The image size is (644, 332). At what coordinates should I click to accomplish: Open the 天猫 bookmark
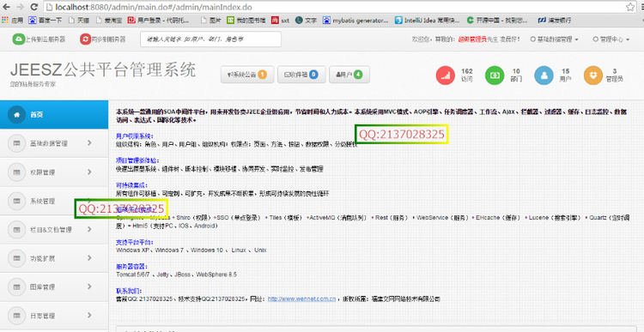click(79, 20)
